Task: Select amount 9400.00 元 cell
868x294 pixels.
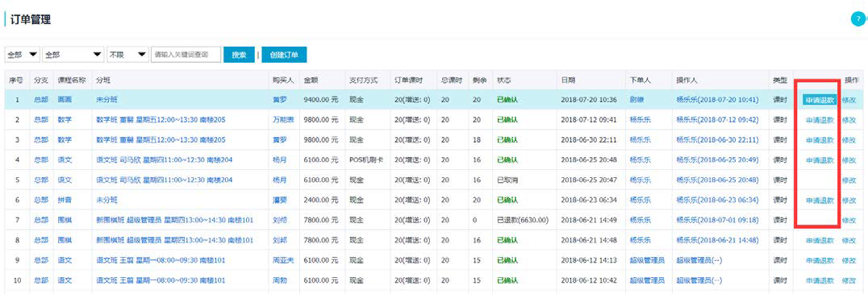Action: 321,100
